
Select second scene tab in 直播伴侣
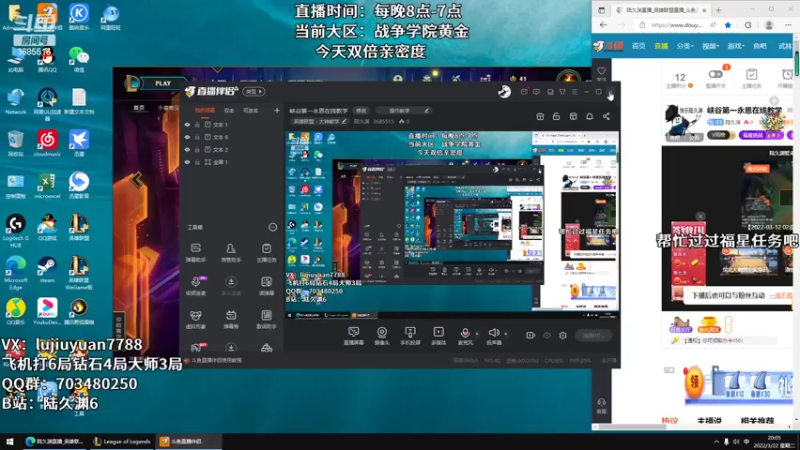tap(229, 110)
